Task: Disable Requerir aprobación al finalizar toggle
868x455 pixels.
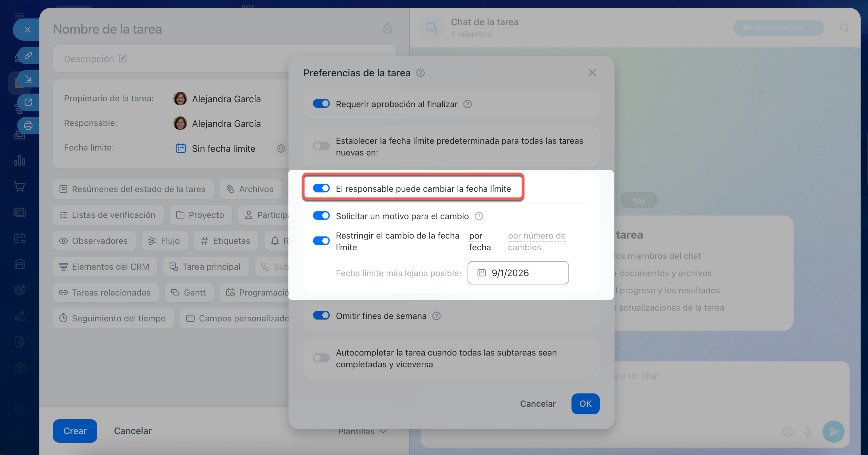Action: click(321, 104)
